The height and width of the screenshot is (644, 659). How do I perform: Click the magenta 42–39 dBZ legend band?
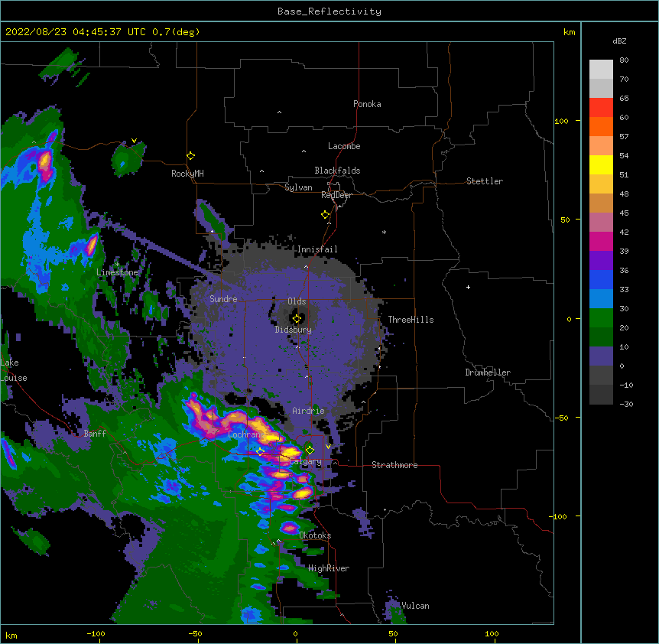point(601,241)
